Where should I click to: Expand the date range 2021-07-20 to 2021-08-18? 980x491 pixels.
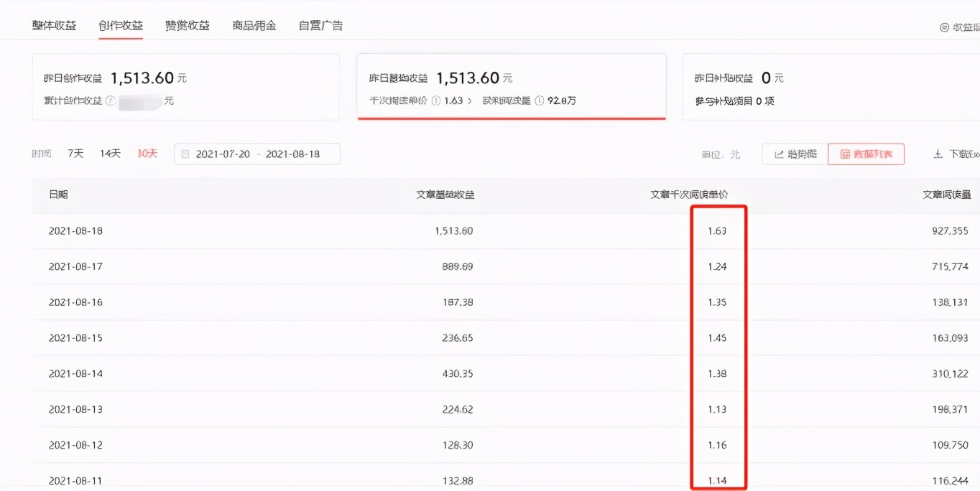coord(257,154)
